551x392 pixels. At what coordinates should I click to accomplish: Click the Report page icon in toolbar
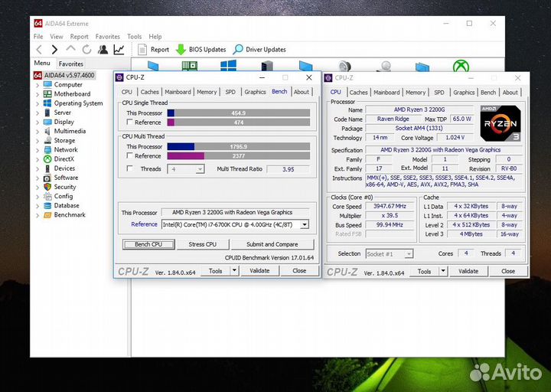point(142,50)
